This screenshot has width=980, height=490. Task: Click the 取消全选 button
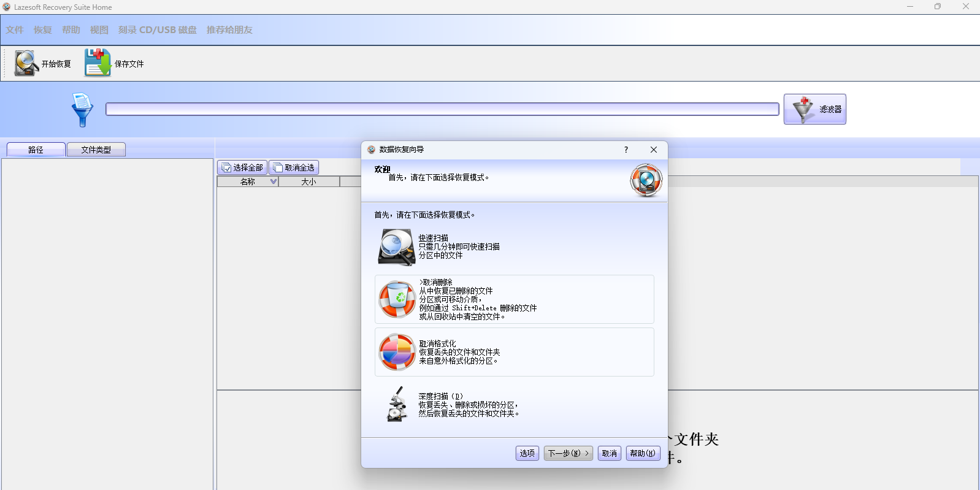click(294, 167)
